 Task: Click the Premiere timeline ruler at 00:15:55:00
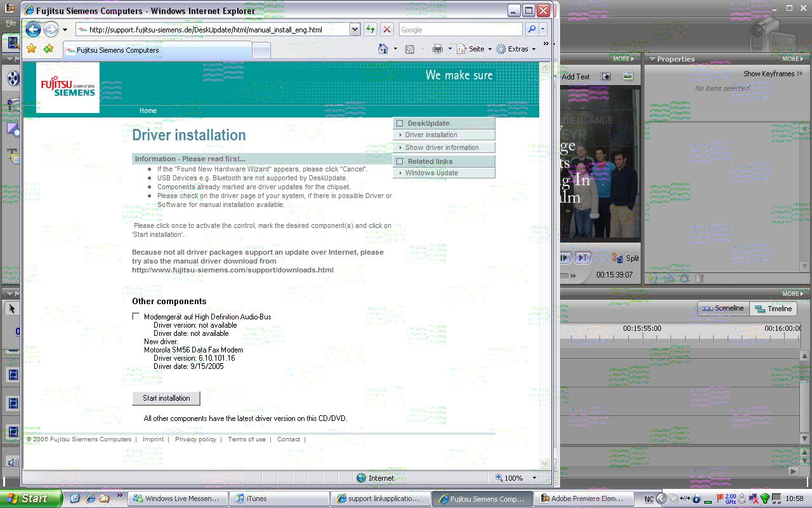coord(642,328)
